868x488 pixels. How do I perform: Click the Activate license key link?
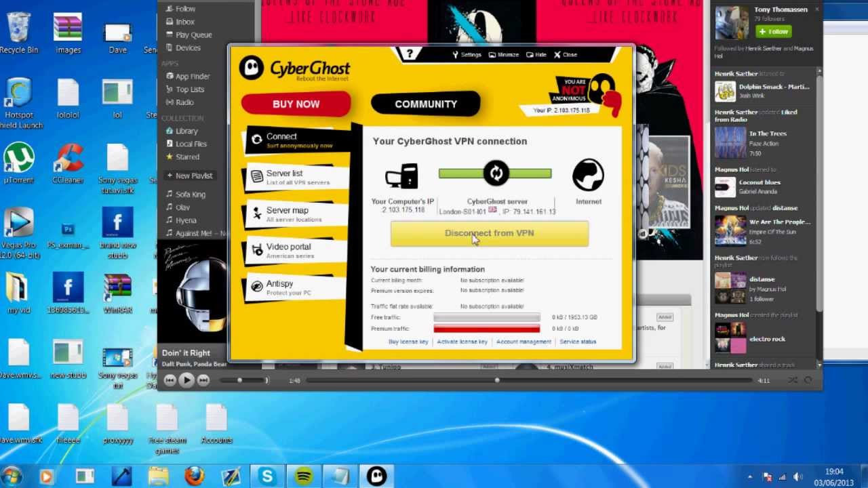click(462, 342)
